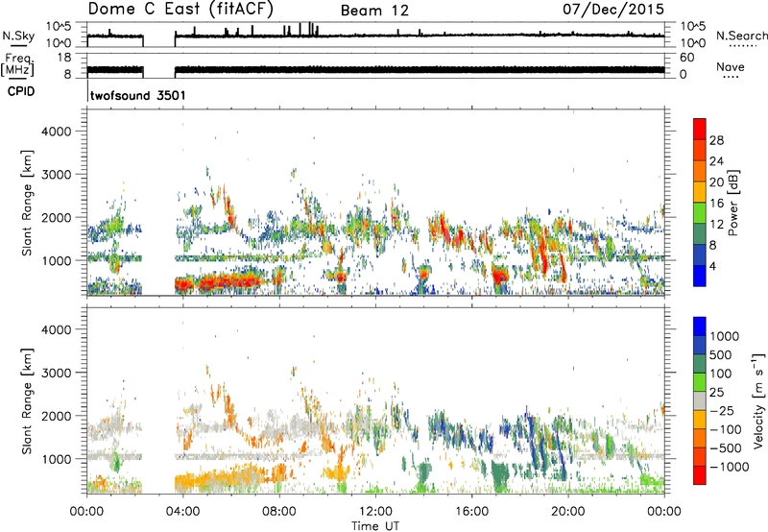Pick the gray segment of the velocity colorbar

(x=700, y=400)
